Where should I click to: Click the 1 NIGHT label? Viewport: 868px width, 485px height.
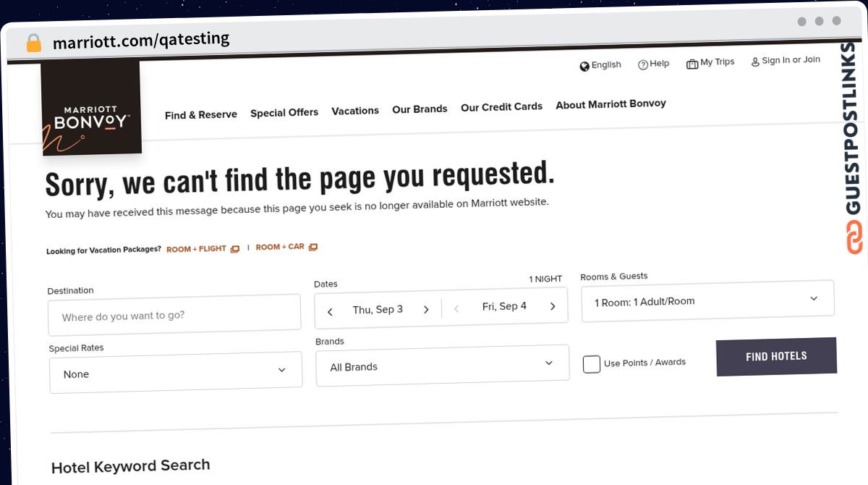(x=545, y=279)
